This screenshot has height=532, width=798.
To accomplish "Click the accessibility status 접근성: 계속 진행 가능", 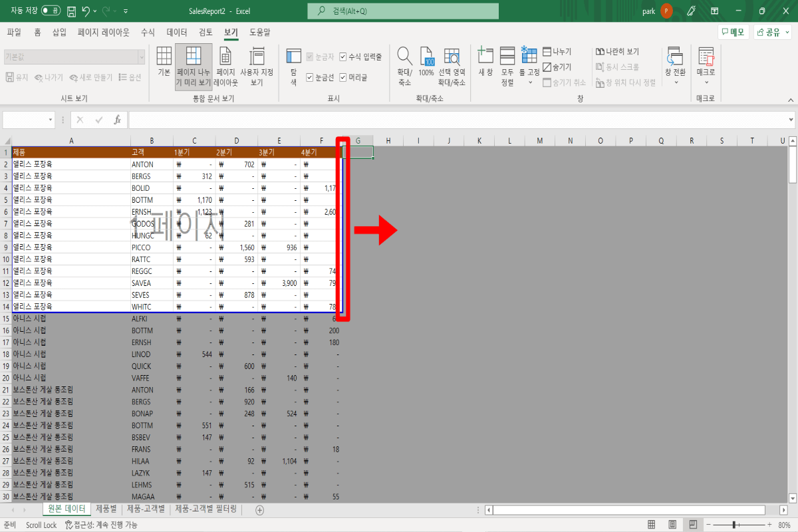I will point(102,525).
